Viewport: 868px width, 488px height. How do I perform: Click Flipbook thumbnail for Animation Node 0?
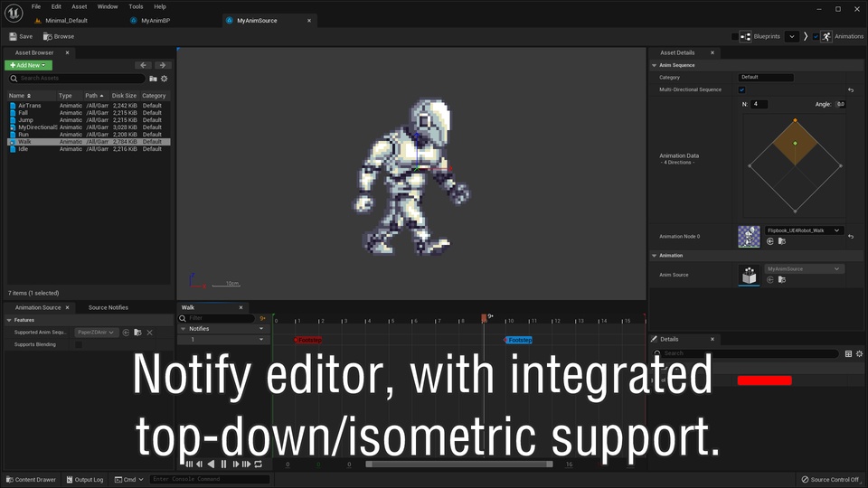pos(749,236)
